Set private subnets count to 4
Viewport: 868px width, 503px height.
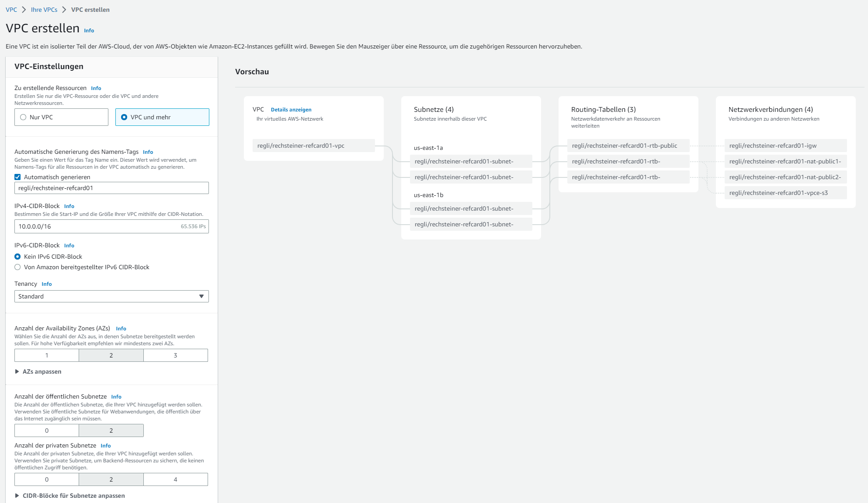[175, 479]
